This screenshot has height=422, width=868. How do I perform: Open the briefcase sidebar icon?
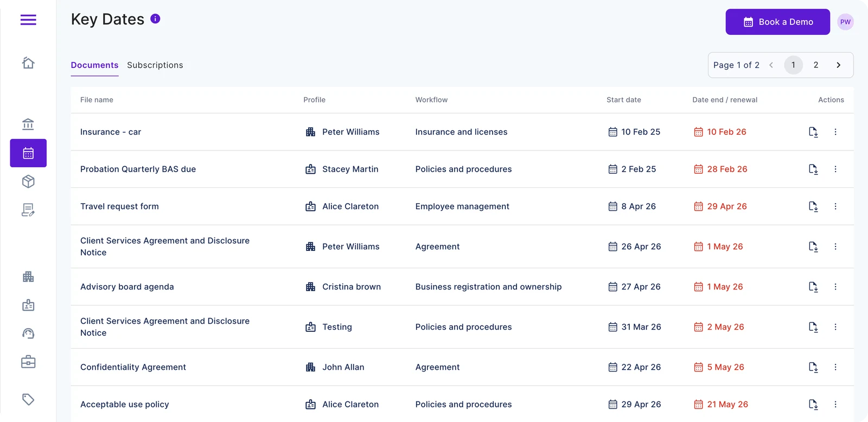(x=28, y=362)
